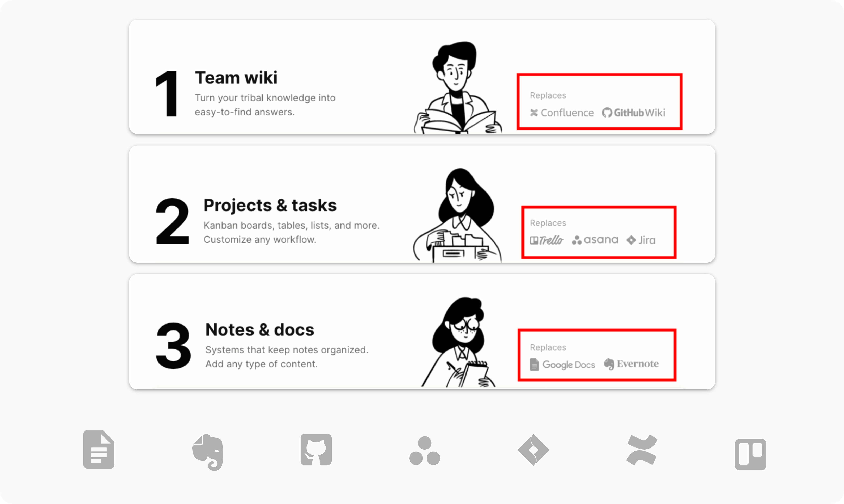Click the large Google Docs icon at bottom
This screenshot has height=504, width=844.
(99, 449)
